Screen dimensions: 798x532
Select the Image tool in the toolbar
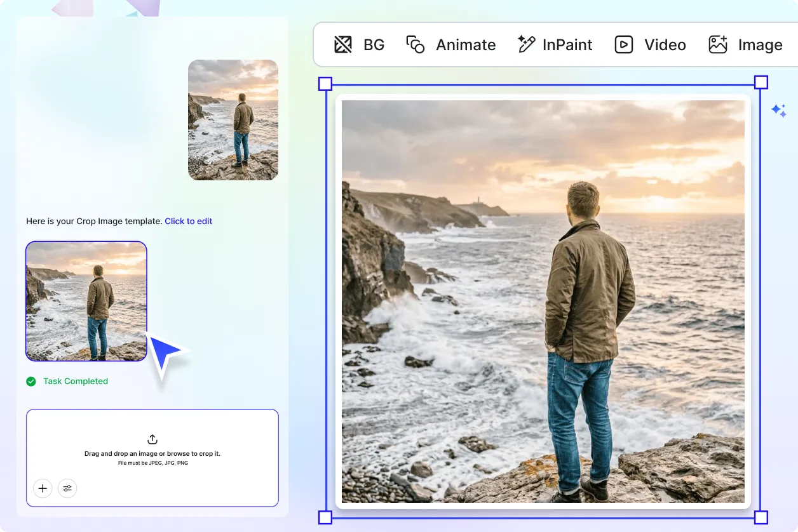[x=745, y=44]
